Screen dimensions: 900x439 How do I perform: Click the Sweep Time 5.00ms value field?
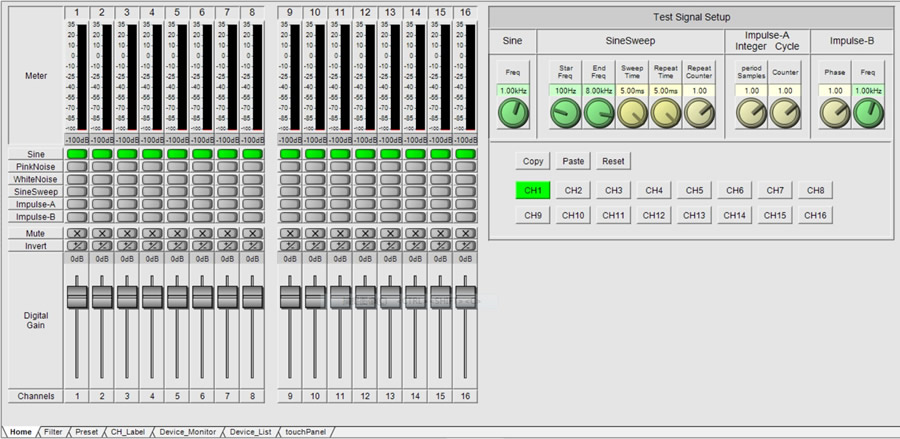(x=632, y=91)
